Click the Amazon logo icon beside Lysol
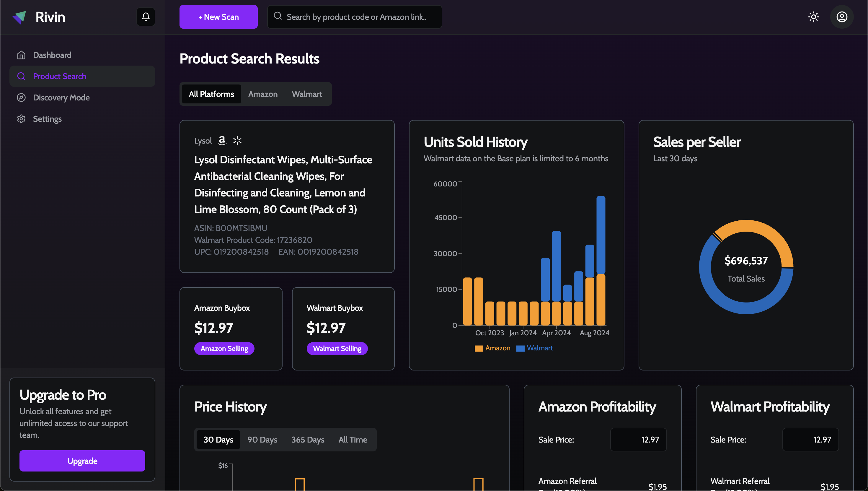Screen dimensions: 868x491 (222, 140)
